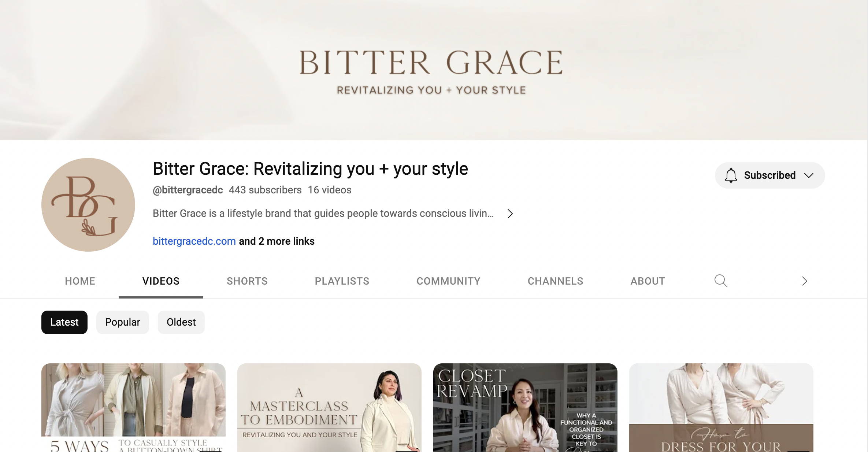Click the @bittergracedc handle text
This screenshot has height=452, width=868.
188,190
